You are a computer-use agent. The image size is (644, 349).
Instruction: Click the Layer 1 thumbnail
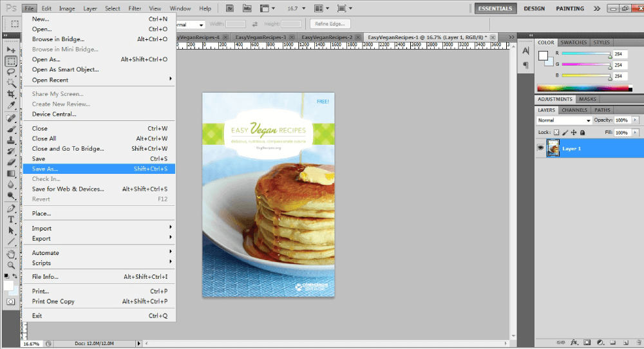click(553, 148)
